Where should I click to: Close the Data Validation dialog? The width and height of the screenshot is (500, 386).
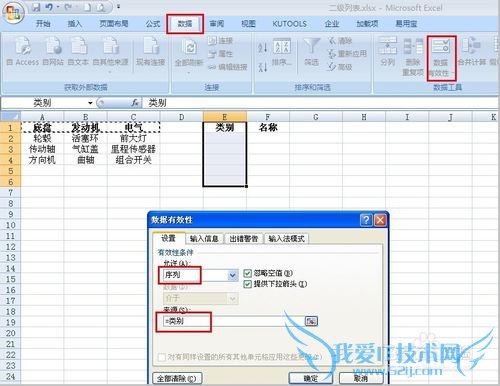tap(380, 220)
